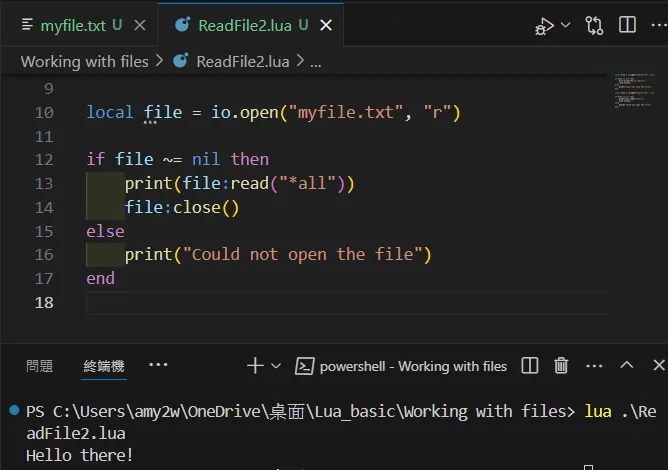Open source control changes compare icon
This screenshot has width=668, height=470.
[x=594, y=26]
